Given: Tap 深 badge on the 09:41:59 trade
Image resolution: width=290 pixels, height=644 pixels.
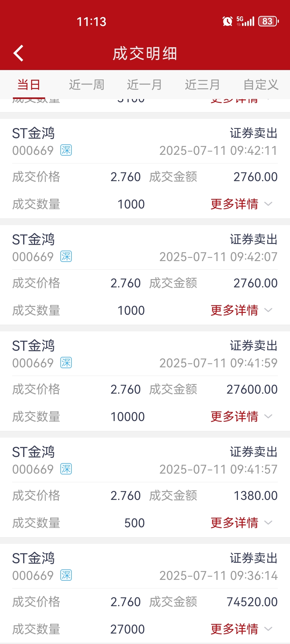Looking at the screenshot, I should click(66, 363).
